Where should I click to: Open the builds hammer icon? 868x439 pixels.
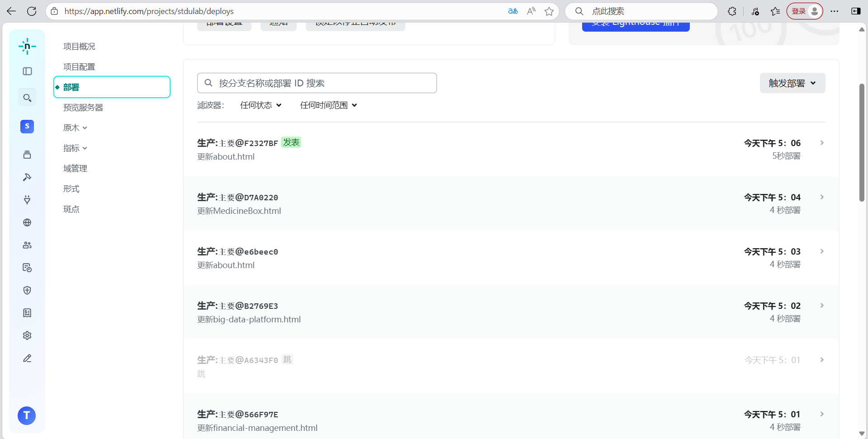27,177
